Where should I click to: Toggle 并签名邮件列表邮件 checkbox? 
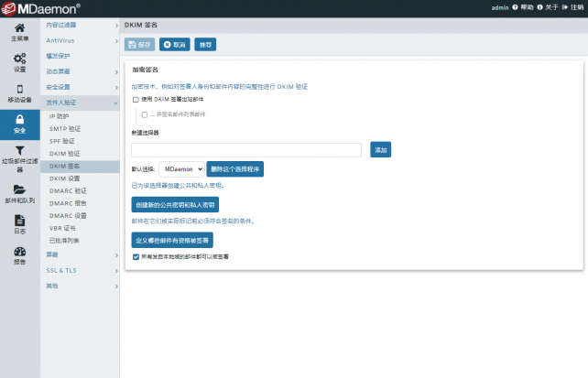pyautogui.click(x=145, y=114)
